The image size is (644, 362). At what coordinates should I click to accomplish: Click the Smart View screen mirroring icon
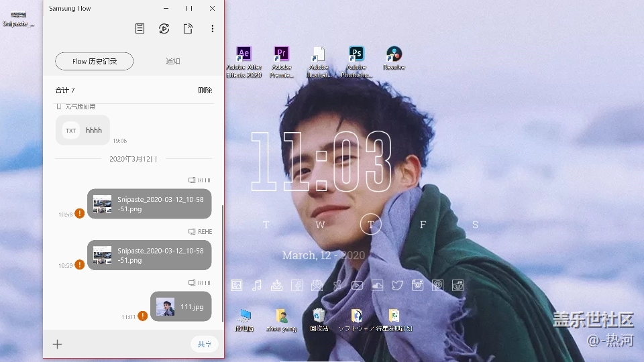(164, 29)
